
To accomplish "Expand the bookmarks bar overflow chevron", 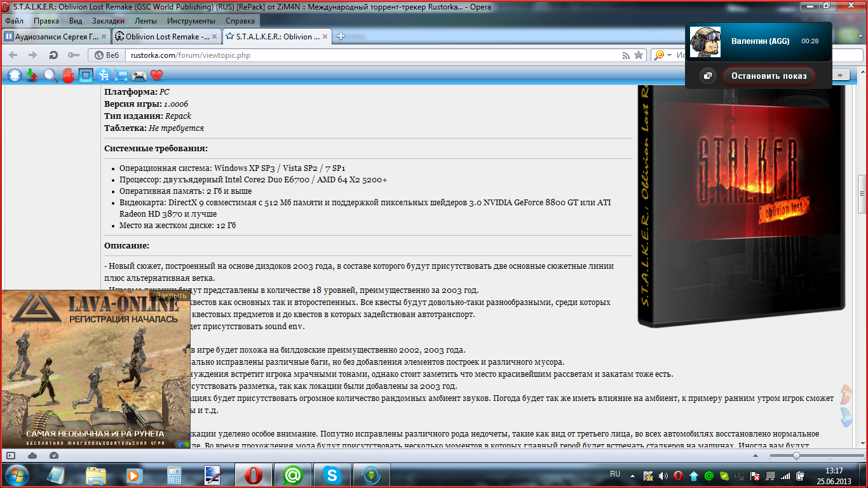I will 840,75.
